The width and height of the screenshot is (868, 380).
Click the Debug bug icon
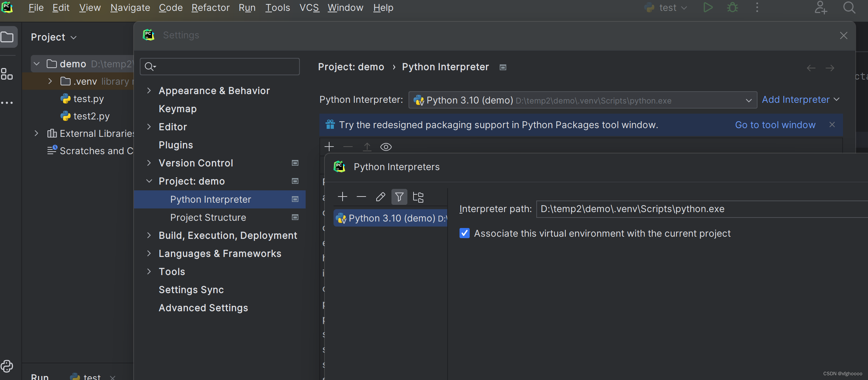[733, 8]
